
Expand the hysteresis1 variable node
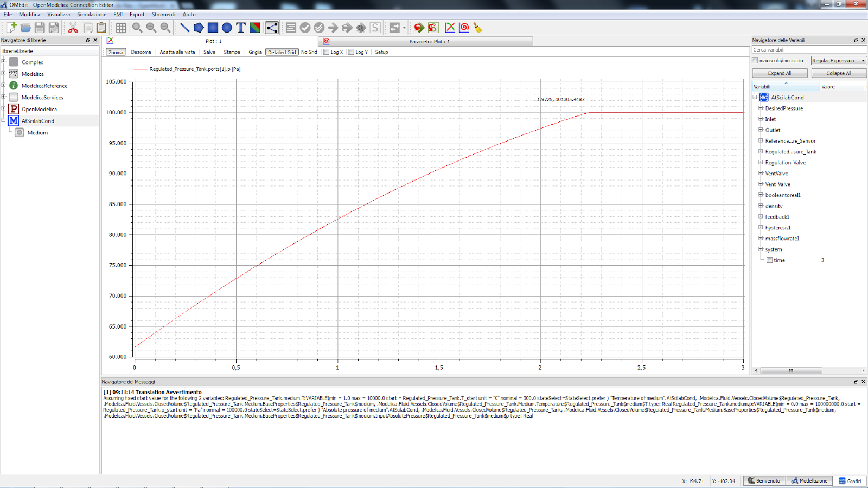[761, 227]
